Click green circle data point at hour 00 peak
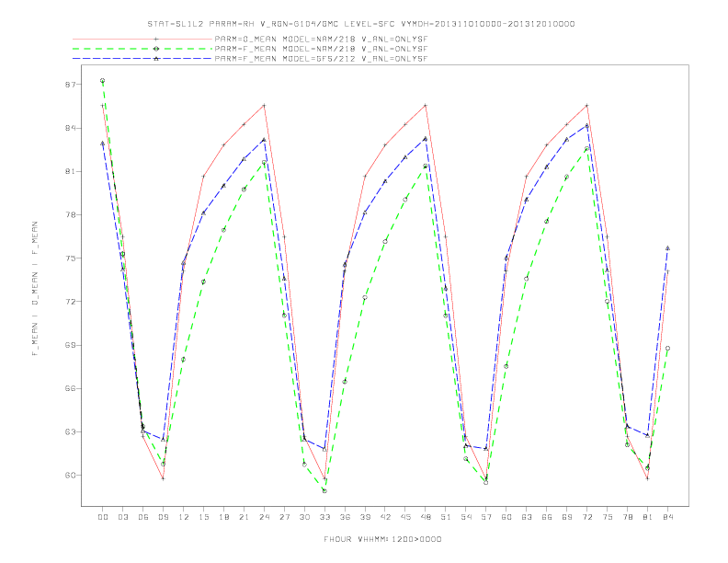The height and width of the screenshot is (563, 728). coord(103,80)
